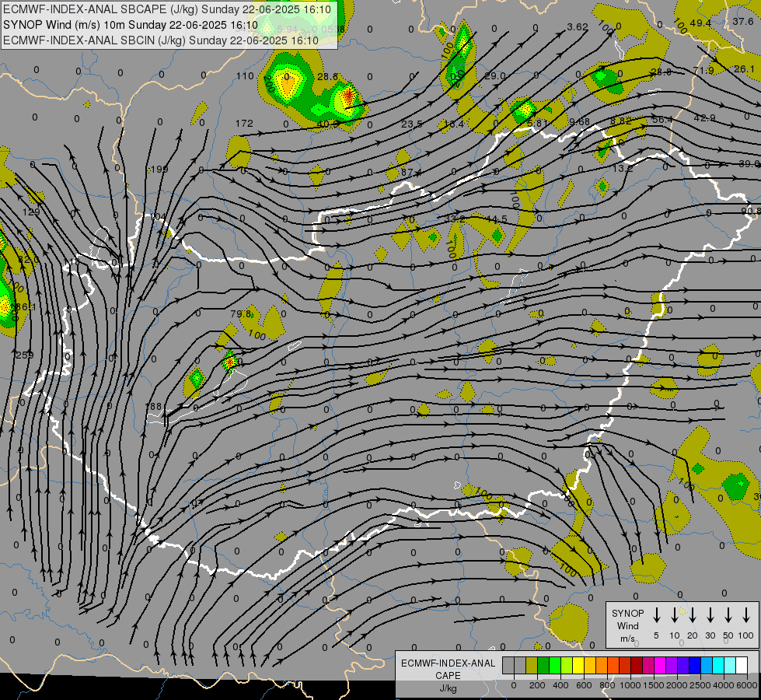The height and width of the screenshot is (700, 761).
Task: Click the 100 label under the wind legend
Action: coord(745,635)
